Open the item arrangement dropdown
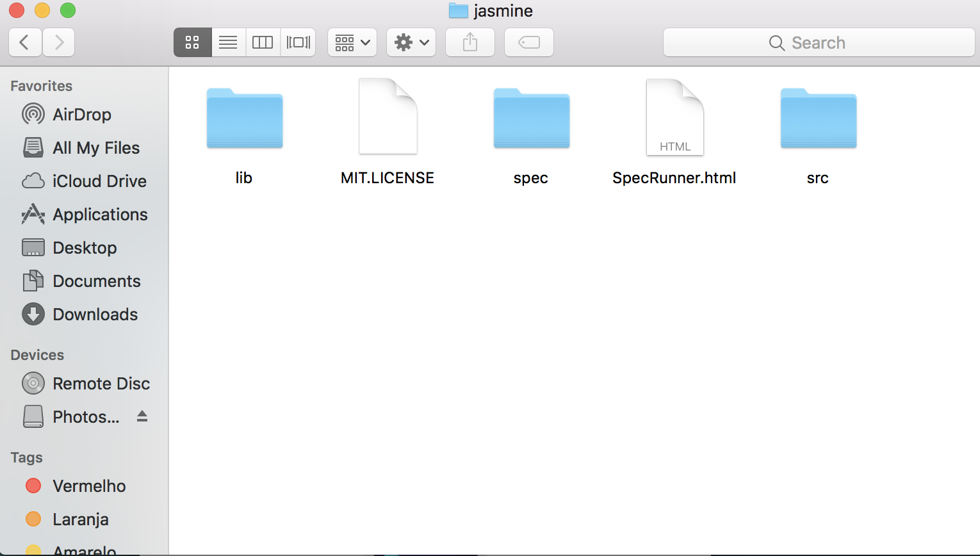Viewport: 980px width, 556px height. (352, 42)
